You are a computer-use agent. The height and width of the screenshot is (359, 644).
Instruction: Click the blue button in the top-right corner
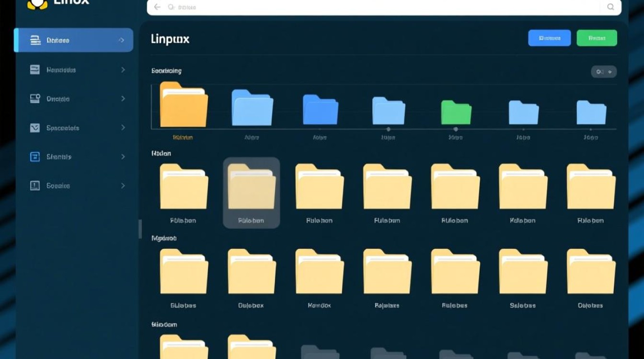coord(550,38)
